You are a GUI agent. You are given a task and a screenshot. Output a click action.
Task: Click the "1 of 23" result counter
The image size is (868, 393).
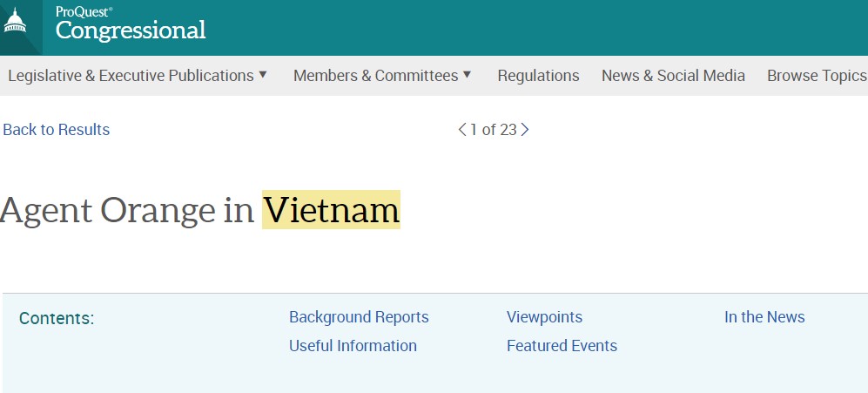pos(494,130)
